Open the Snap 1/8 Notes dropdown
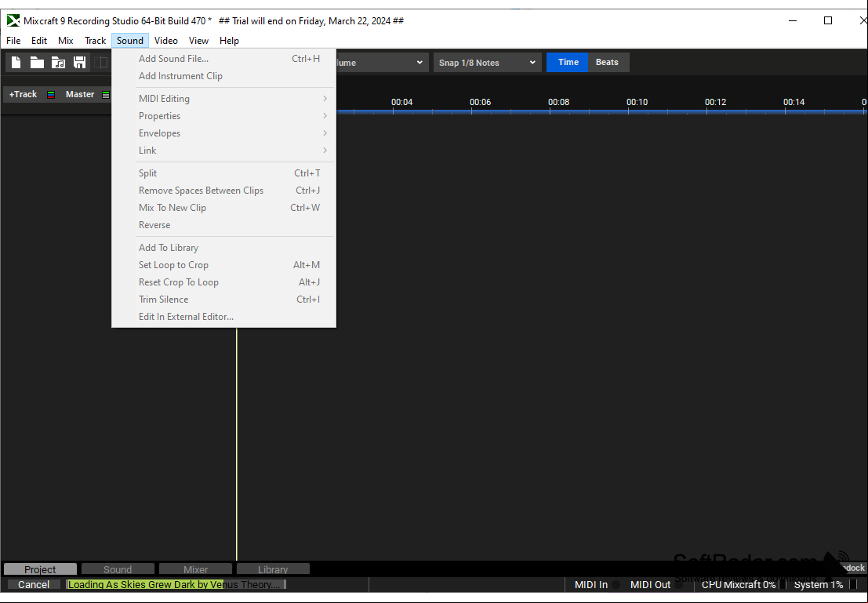 [x=487, y=63]
